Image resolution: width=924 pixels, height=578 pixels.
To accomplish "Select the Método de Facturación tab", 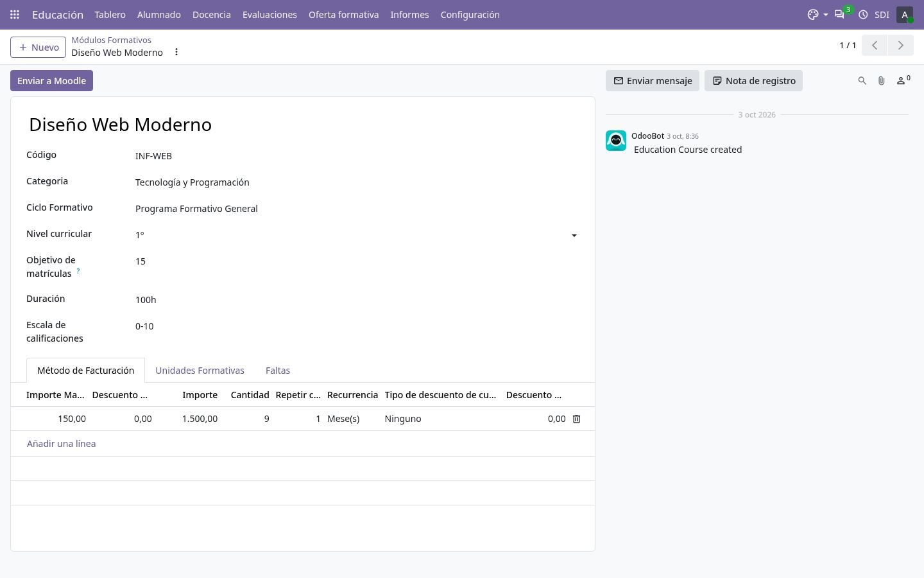I will 85,371.
